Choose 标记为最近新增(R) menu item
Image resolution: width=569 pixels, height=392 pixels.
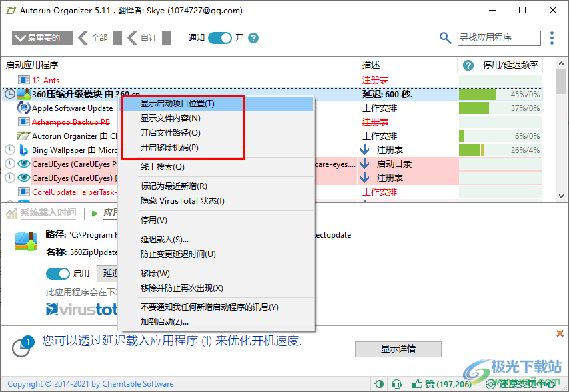pos(217,186)
